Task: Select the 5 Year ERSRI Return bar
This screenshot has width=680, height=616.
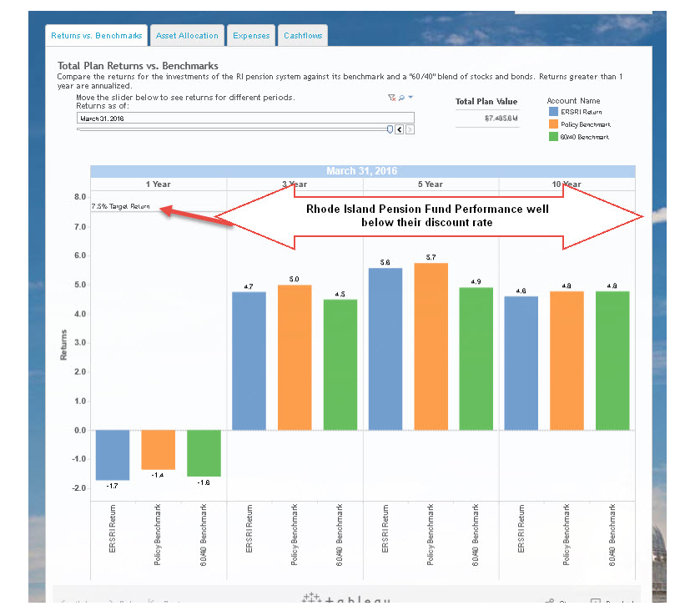Action: 385,349
